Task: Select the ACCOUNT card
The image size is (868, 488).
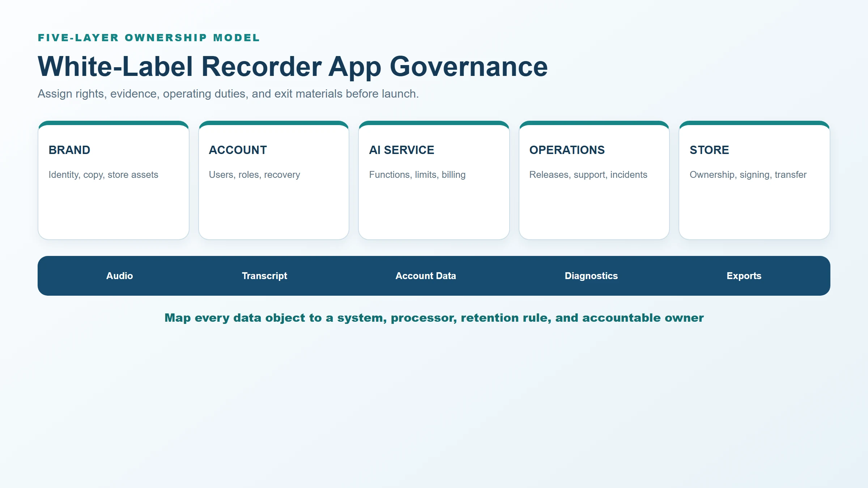Action: point(274,180)
